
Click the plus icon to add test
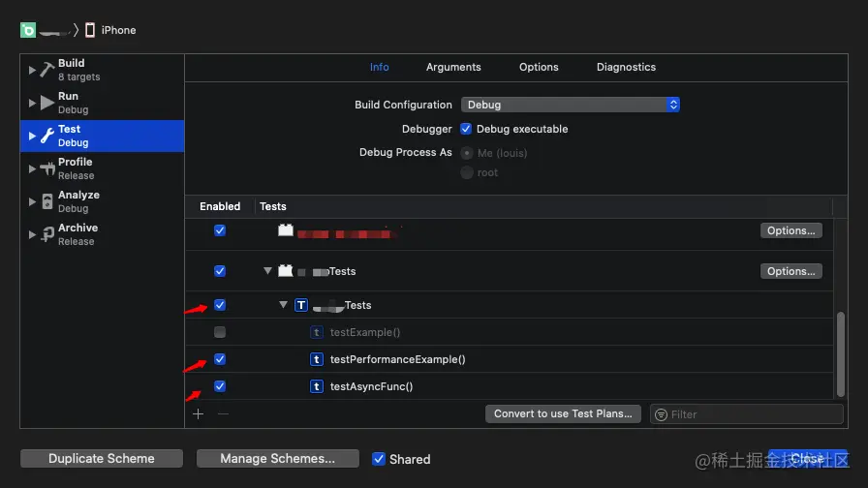pos(199,413)
